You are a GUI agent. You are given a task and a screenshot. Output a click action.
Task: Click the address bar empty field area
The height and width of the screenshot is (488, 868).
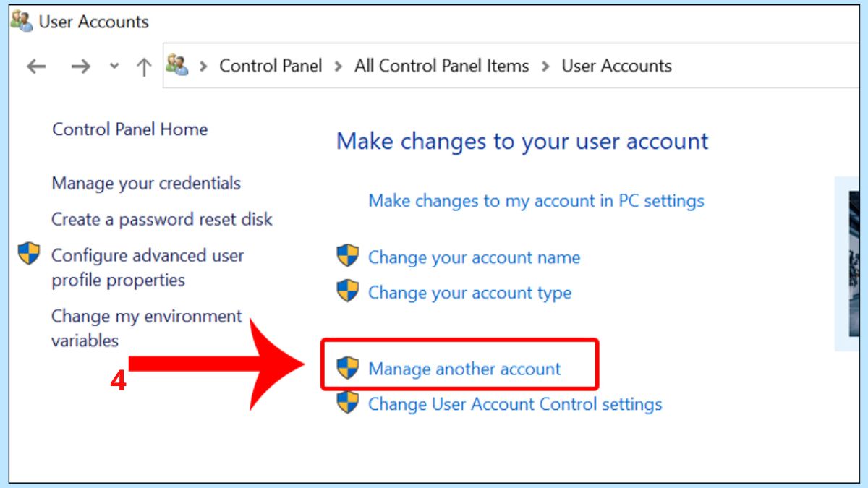pos(765,66)
